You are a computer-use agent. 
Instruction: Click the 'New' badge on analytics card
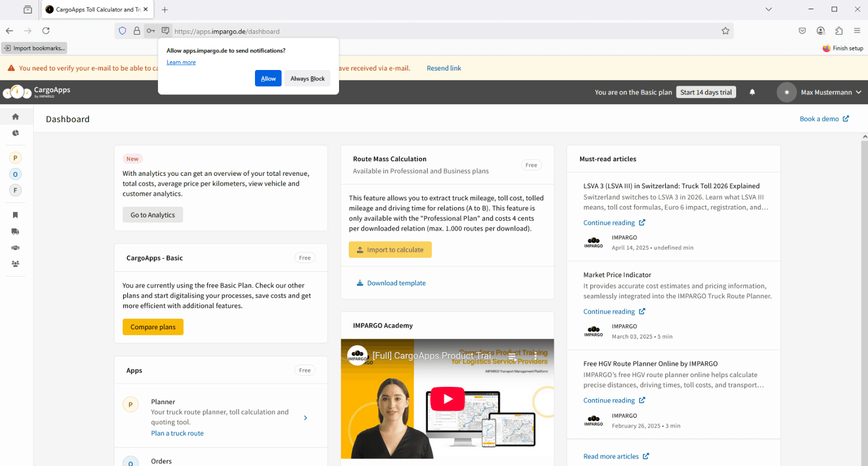[132, 159]
